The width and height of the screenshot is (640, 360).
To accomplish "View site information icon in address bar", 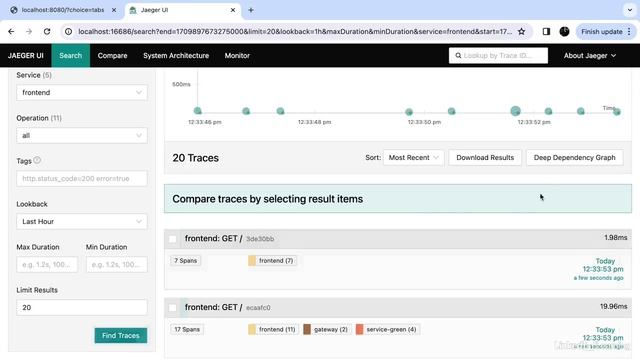I will point(69,31).
